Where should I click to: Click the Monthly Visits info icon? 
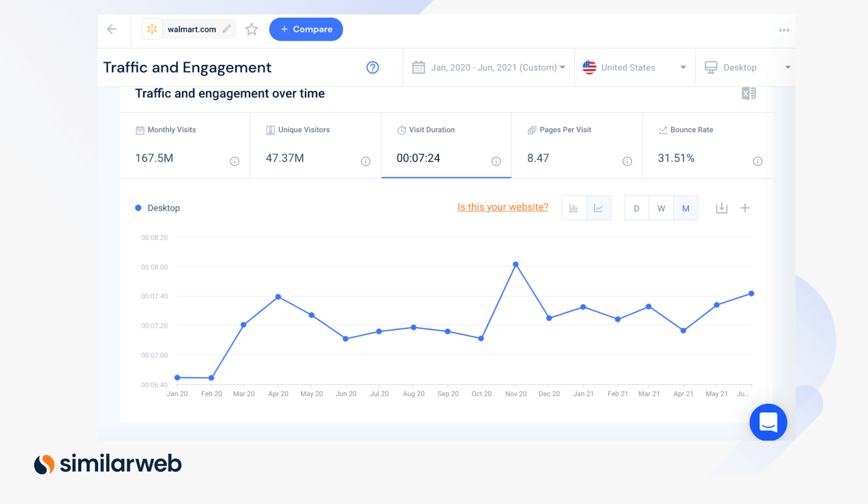(235, 161)
